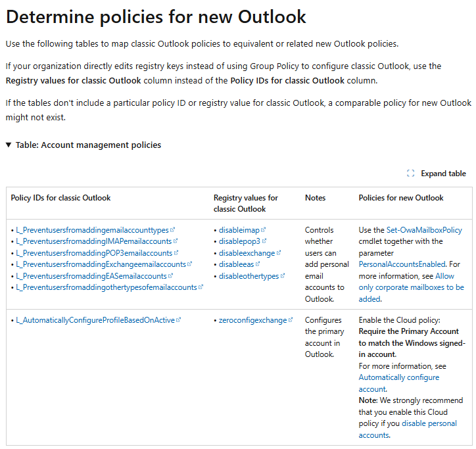The height and width of the screenshot is (449, 476).
Task: Collapse the Account management policies table
Action: coord(9,145)
